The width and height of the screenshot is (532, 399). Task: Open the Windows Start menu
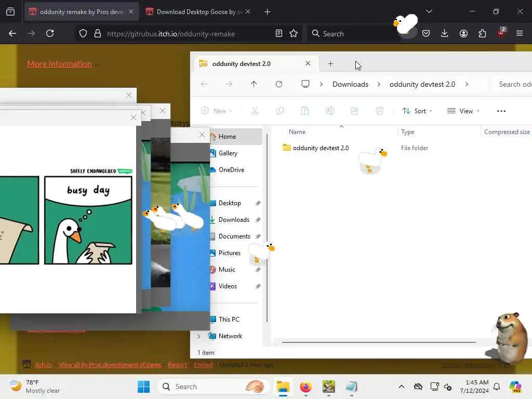[x=143, y=387]
